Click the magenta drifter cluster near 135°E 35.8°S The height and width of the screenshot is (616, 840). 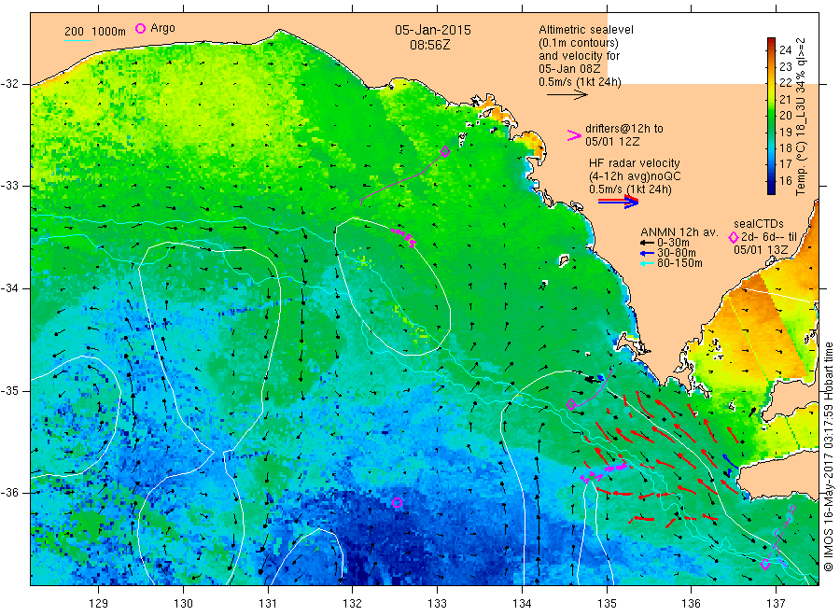[x=603, y=472]
